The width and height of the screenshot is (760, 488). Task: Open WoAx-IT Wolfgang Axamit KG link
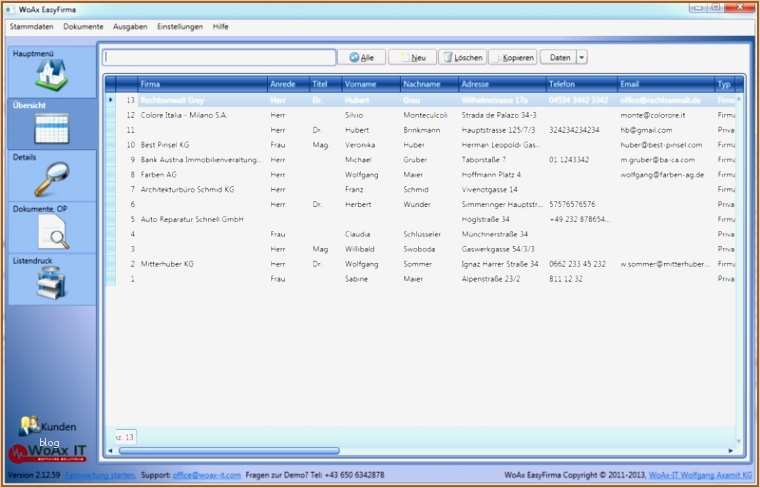coord(700,475)
